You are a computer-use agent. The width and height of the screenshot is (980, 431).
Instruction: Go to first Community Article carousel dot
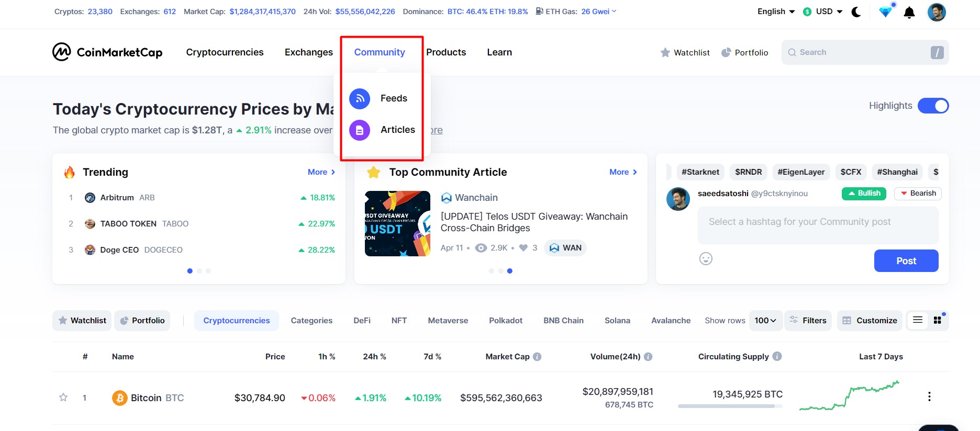491,271
